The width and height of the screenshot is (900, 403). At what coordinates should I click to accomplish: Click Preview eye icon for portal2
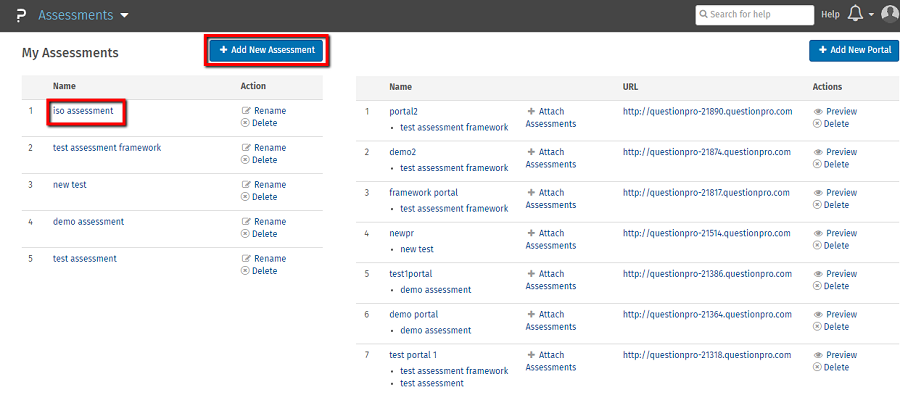(x=818, y=112)
